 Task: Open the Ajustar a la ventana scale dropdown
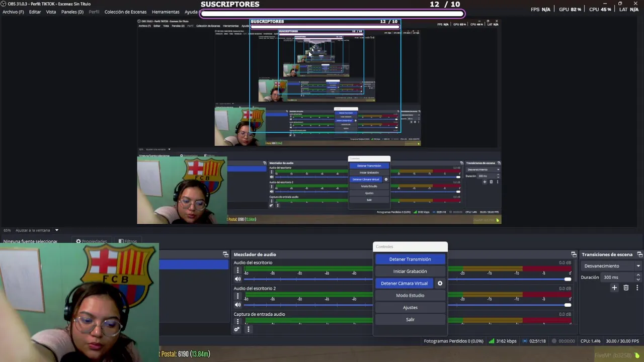click(37, 230)
